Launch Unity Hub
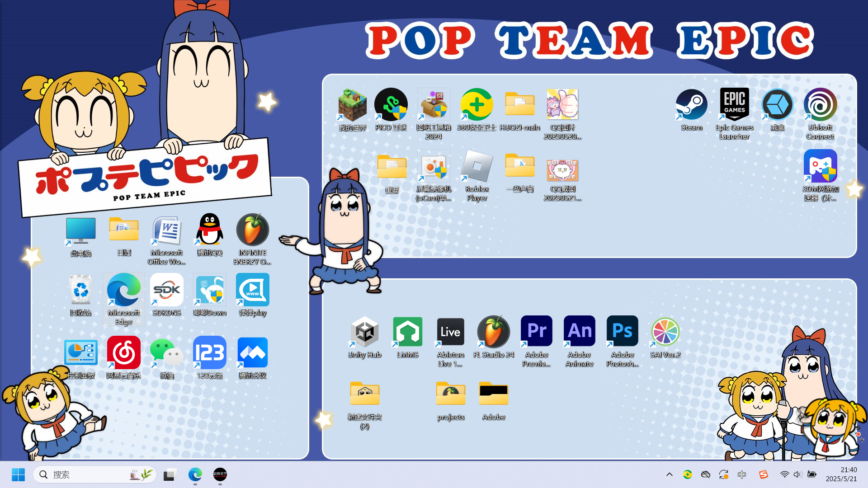This screenshot has height=488, width=868. (x=365, y=337)
